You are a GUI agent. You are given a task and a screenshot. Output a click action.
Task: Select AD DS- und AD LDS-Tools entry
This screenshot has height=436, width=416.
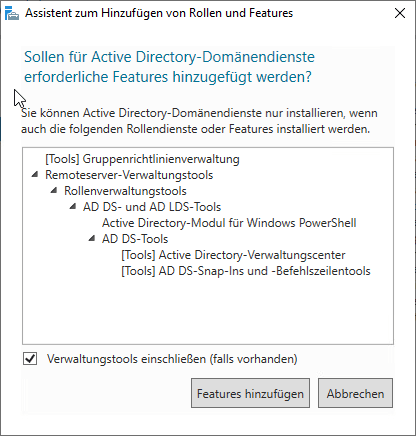[x=152, y=207]
